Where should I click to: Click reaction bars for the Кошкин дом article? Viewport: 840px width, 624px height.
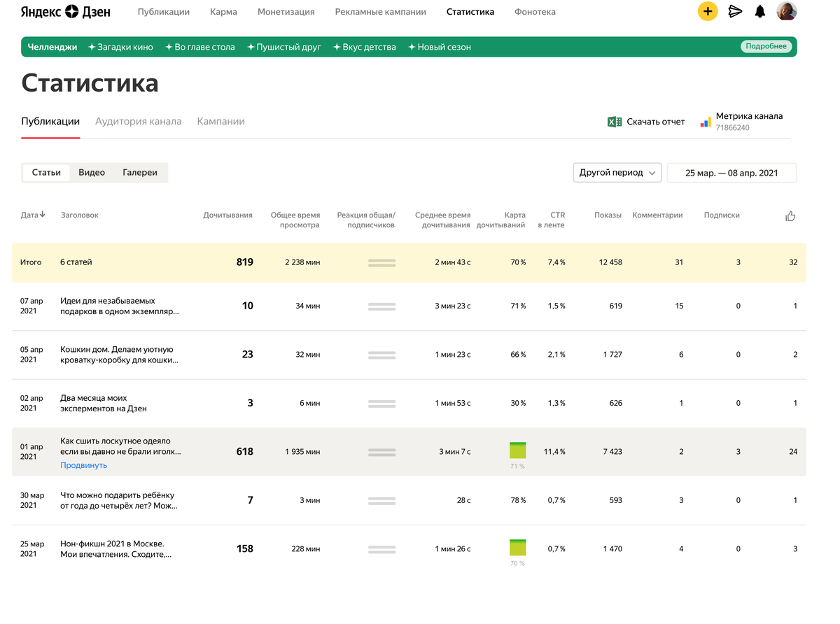381,355
